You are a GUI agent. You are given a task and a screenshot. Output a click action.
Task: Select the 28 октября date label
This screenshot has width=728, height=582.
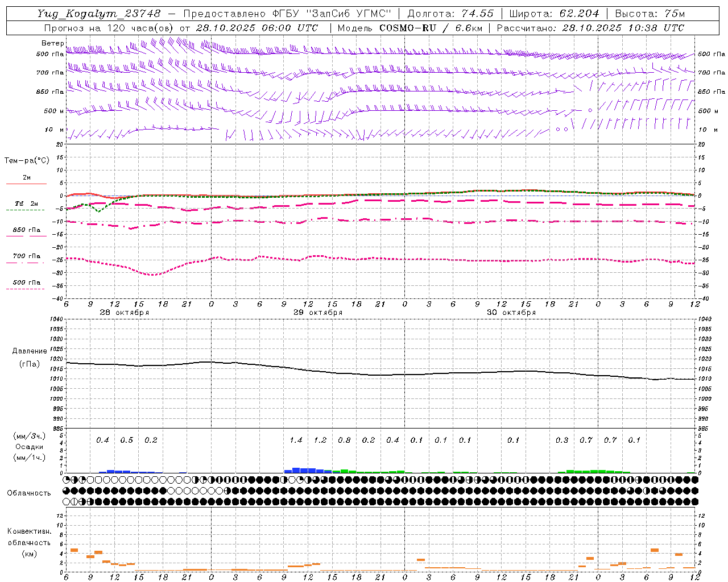(125, 313)
